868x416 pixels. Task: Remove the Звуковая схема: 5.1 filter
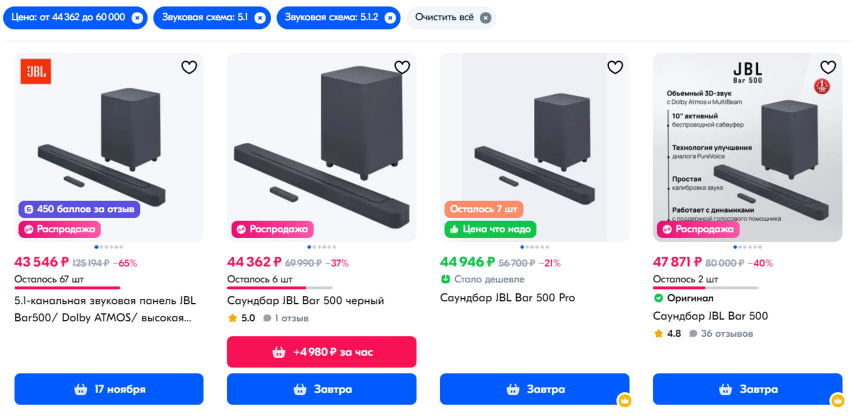260,18
